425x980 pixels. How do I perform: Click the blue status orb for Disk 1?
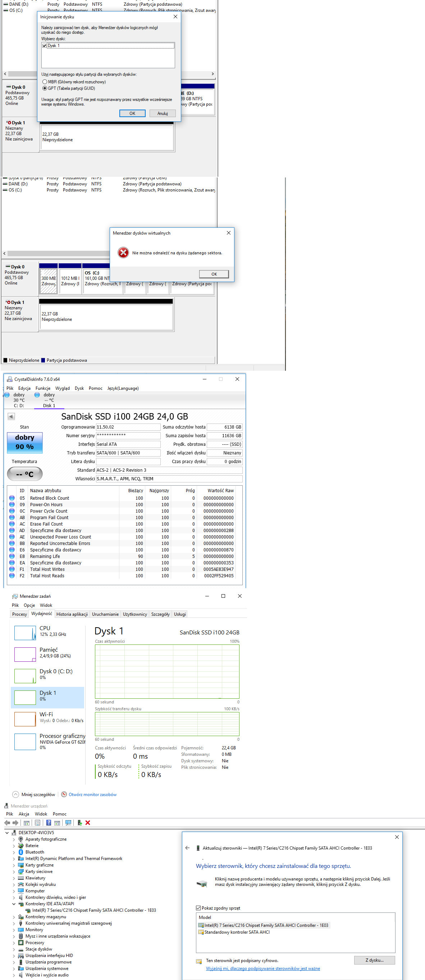pos(37,394)
